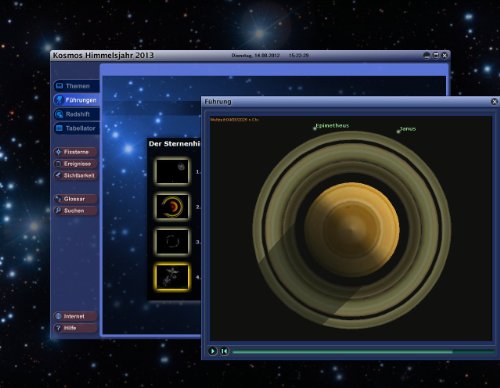Open the Ereignisse list
500x388 pixels.
[75, 164]
